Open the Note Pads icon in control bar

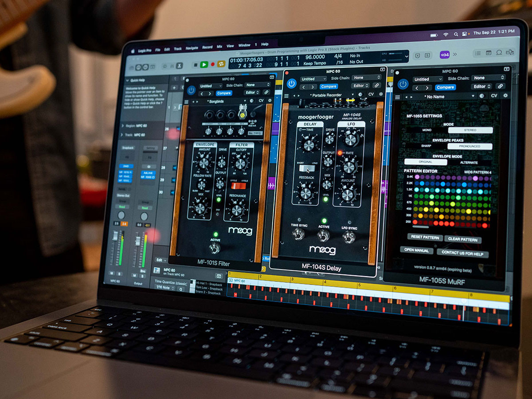[489, 53]
